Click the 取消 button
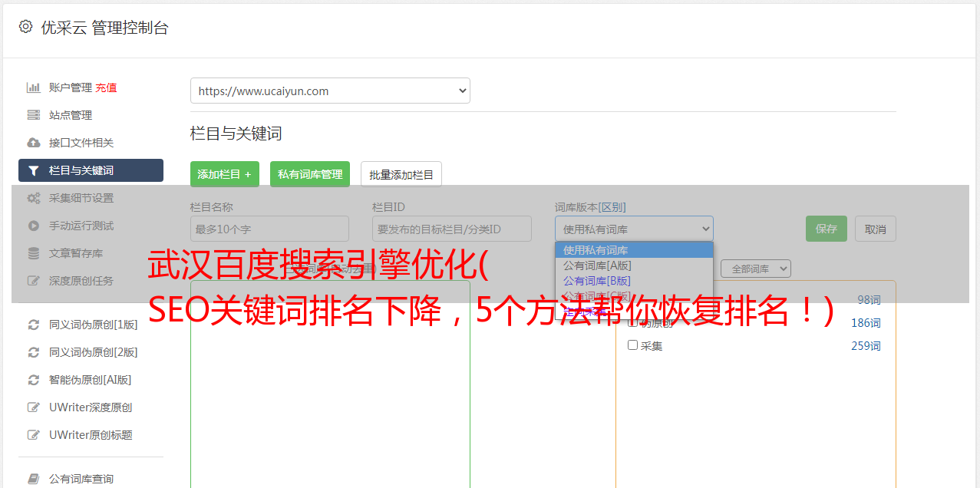980x488 pixels. coord(876,229)
